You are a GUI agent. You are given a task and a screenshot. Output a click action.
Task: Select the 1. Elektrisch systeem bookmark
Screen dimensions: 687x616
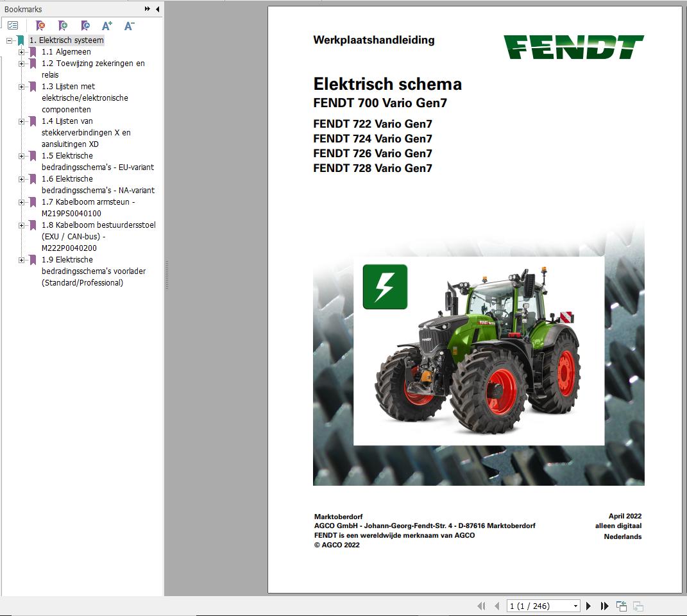[66, 40]
